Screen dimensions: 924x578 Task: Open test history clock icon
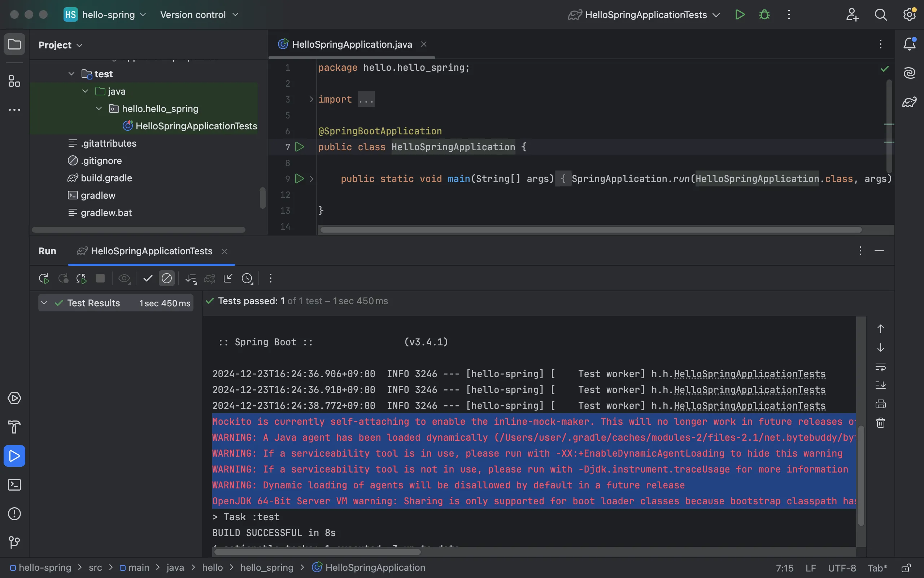click(247, 278)
